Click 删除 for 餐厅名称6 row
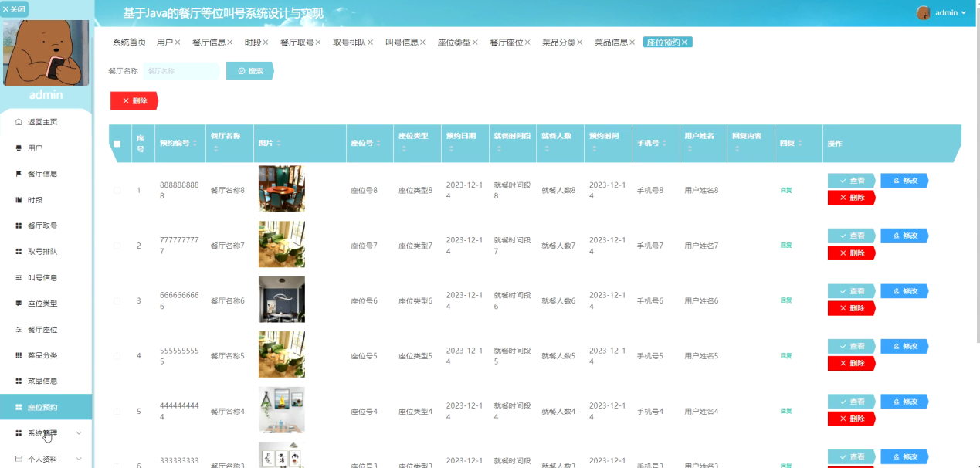 coord(852,308)
